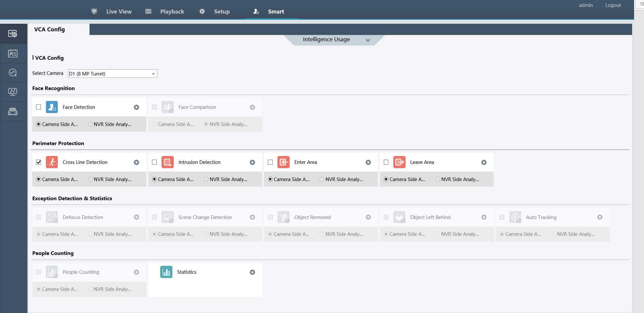This screenshot has height=313, width=644.
Task: Click the People Counting section heading
Action: pyautogui.click(x=53, y=253)
